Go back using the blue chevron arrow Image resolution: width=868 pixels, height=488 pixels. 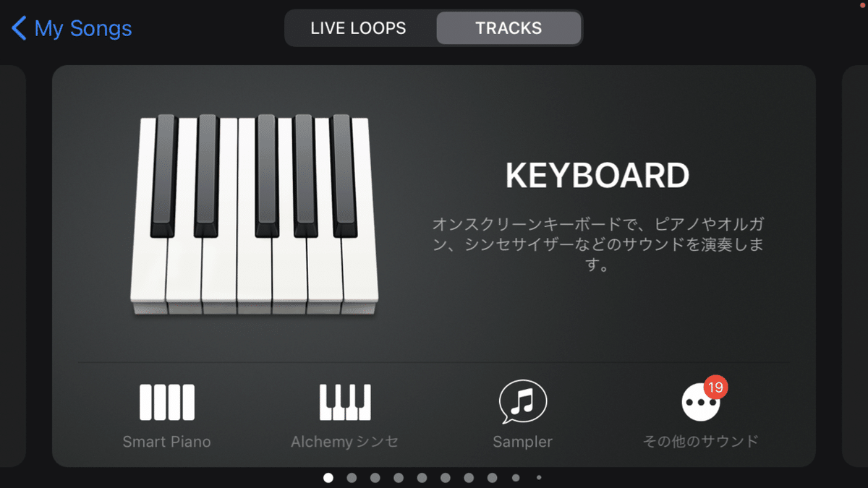point(19,28)
